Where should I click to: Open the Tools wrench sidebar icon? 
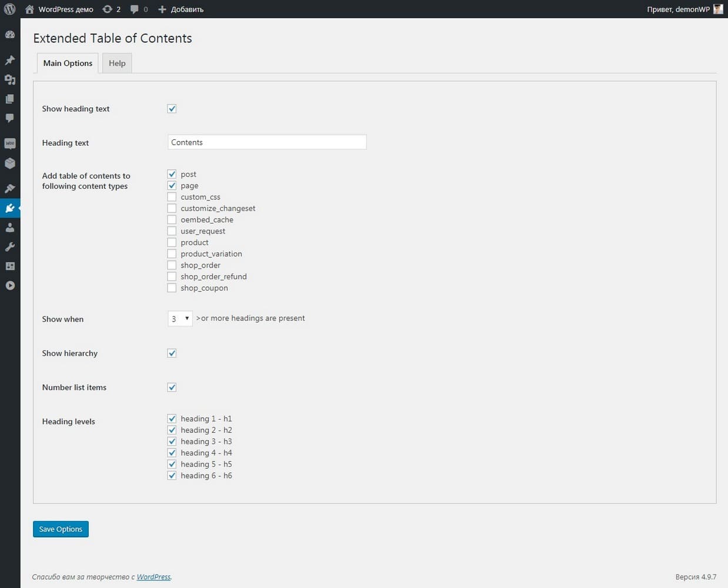point(10,247)
